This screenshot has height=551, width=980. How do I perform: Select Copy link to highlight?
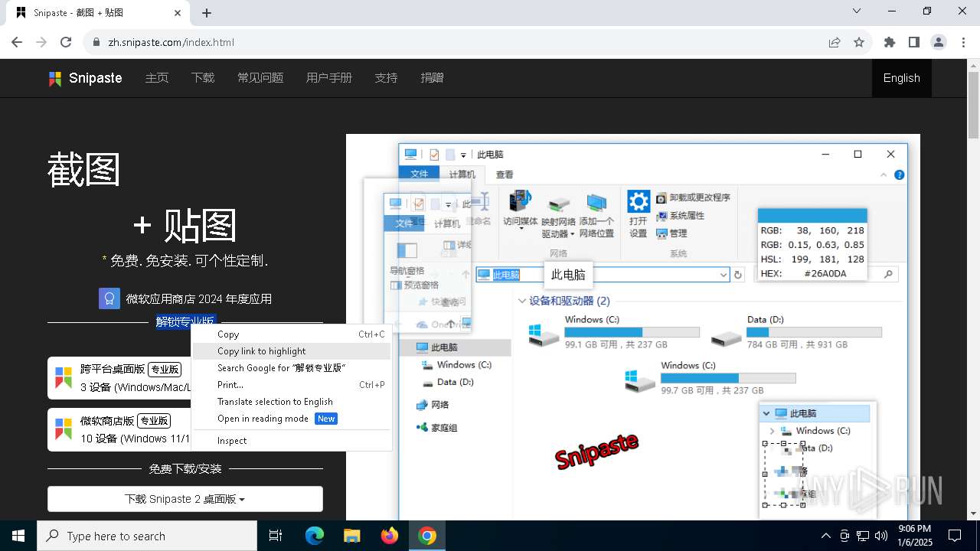pyautogui.click(x=292, y=350)
